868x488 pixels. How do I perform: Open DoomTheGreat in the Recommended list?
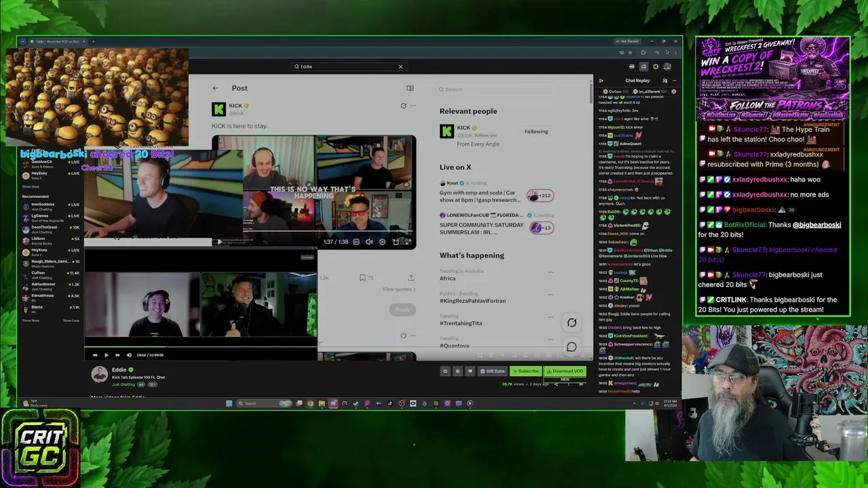pyautogui.click(x=50, y=229)
